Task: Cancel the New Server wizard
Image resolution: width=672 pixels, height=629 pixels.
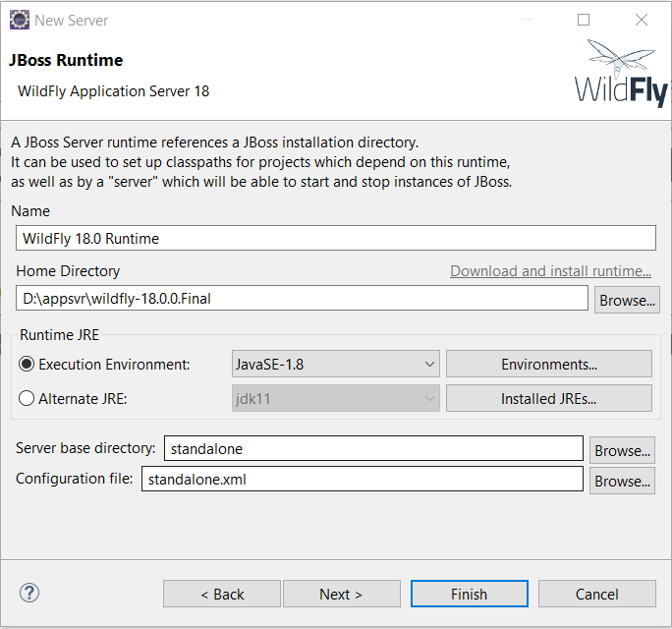Action: pos(597,594)
